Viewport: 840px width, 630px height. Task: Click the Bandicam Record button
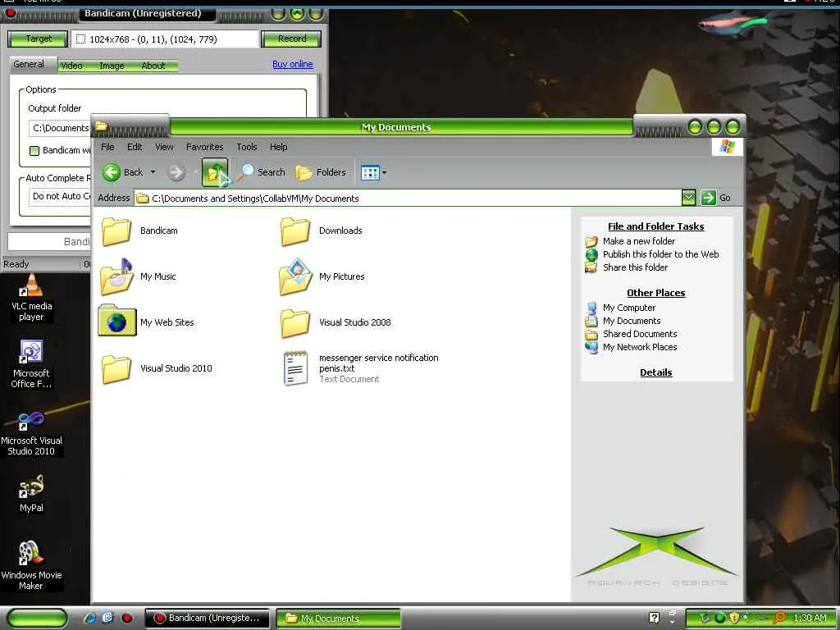coord(291,39)
